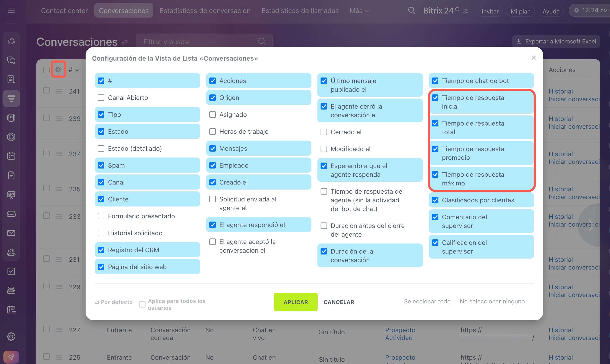Uncheck the Spam column checkbox

pos(101,165)
